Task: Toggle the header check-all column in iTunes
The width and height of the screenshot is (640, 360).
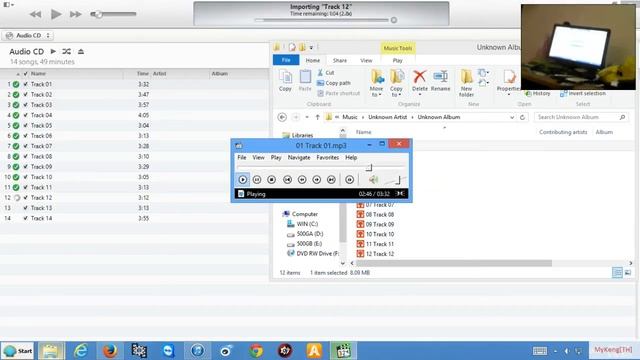Action: click(26, 74)
